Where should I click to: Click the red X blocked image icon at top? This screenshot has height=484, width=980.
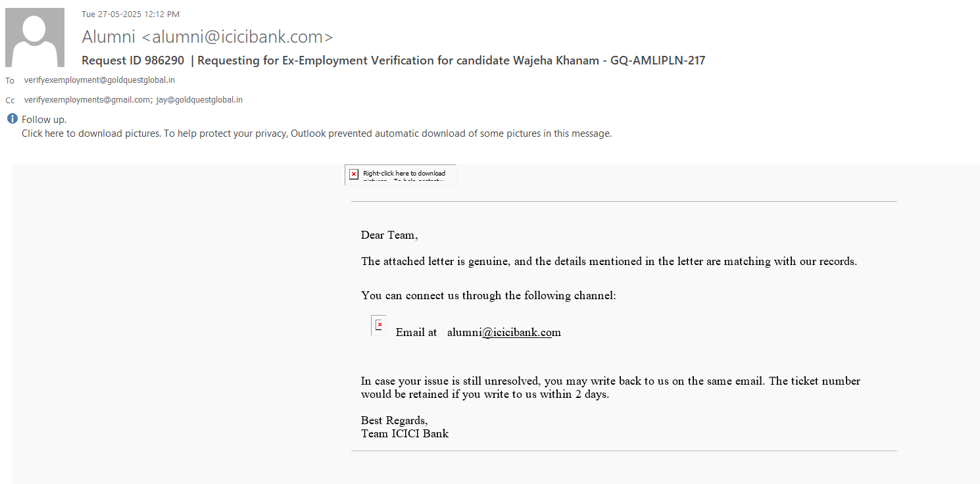pos(354,174)
